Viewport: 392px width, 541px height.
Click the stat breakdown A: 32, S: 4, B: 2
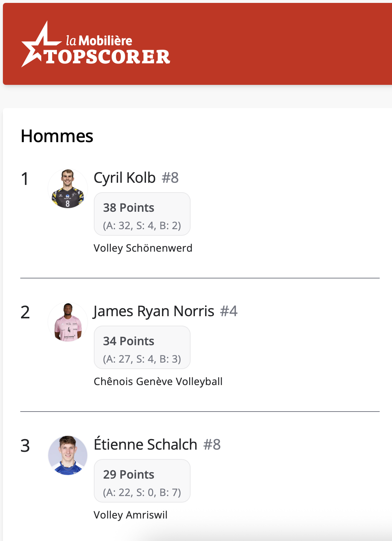click(142, 226)
